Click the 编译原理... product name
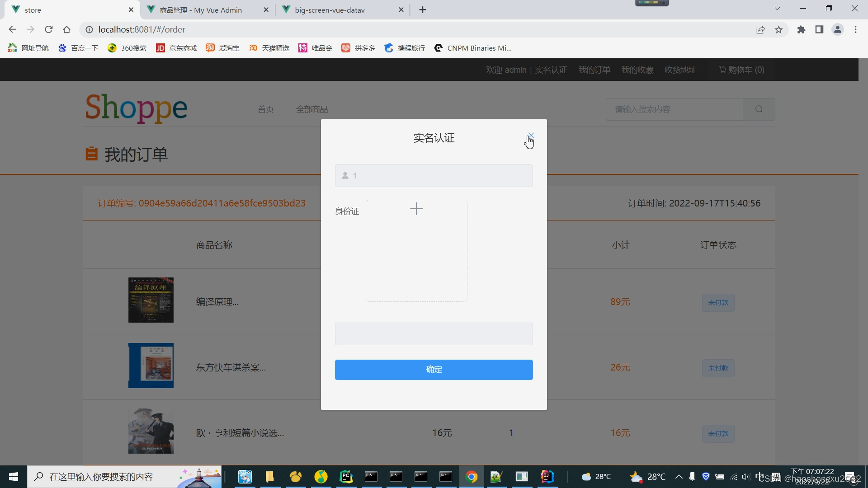This screenshot has width=868, height=488. tap(217, 302)
